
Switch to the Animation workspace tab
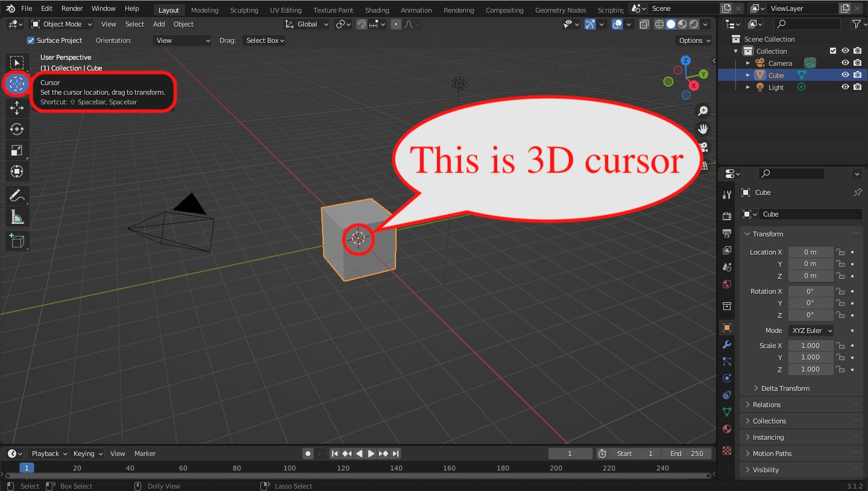click(417, 10)
